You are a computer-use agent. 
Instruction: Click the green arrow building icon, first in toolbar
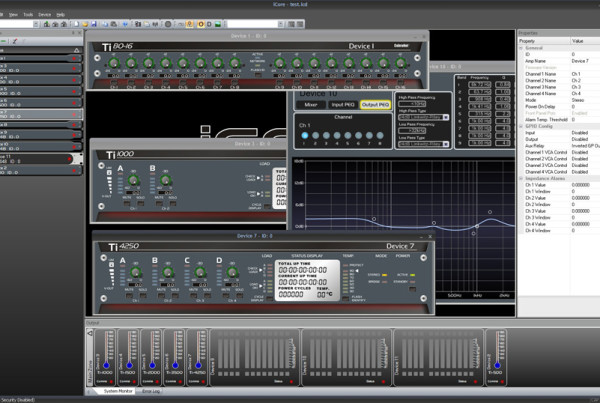47,24
